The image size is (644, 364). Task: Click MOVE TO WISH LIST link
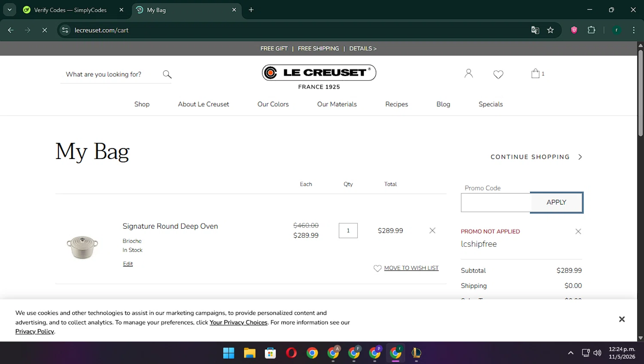tap(411, 268)
